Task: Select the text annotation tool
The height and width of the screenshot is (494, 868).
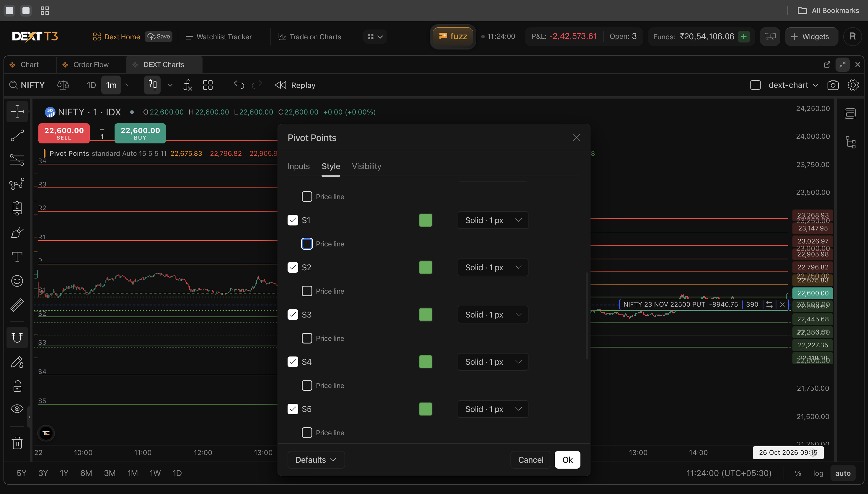Action: pyautogui.click(x=17, y=256)
